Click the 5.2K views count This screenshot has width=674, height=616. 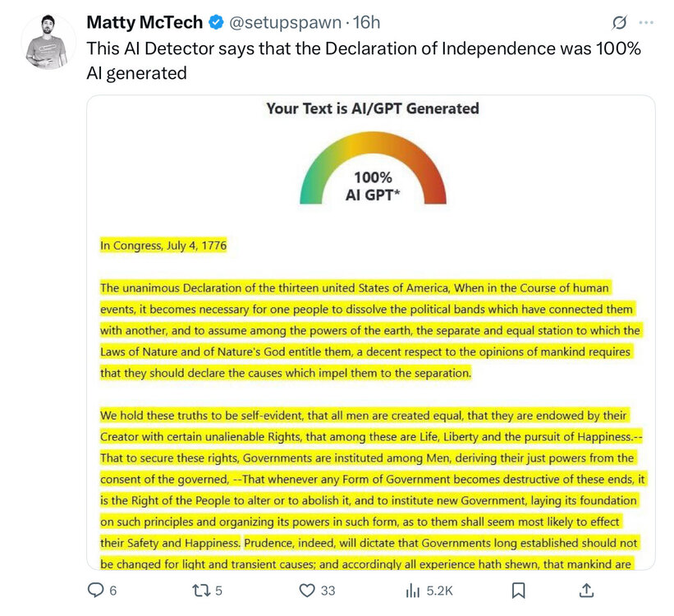tap(440, 590)
